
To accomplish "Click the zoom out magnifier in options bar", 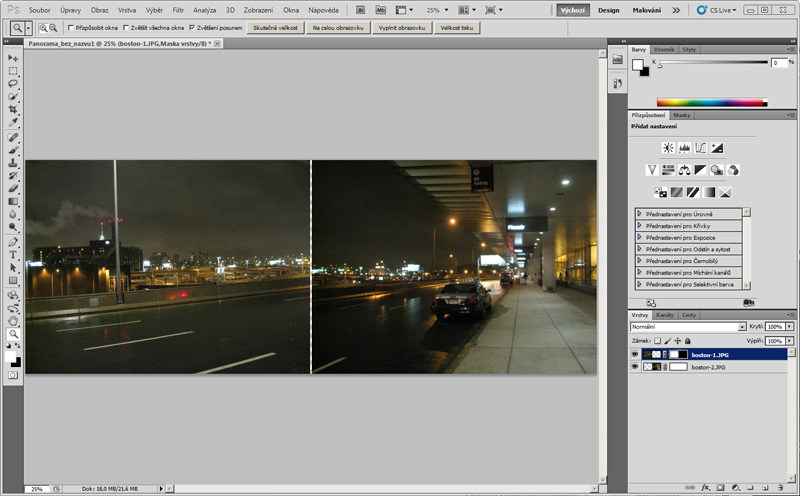I will (x=53, y=27).
